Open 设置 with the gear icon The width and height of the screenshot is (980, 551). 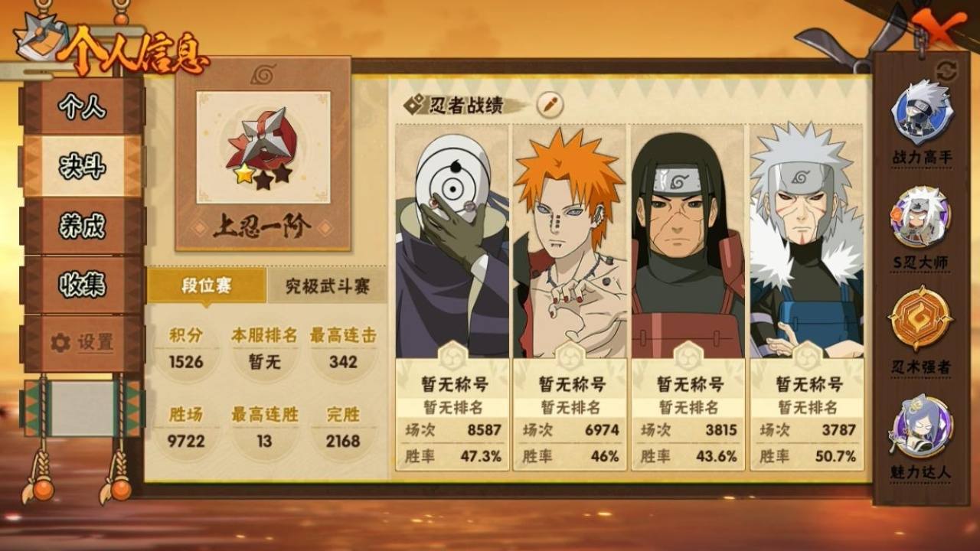click(83, 343)
